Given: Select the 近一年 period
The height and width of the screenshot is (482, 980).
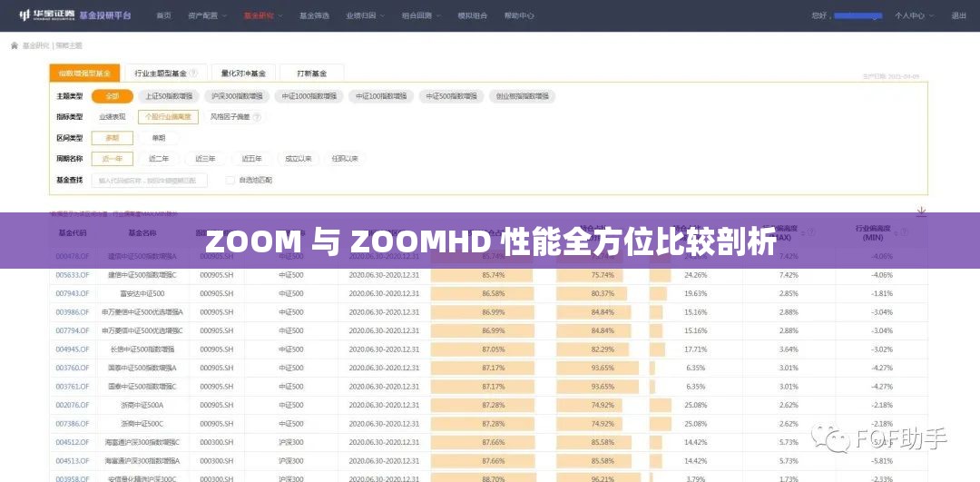Looking at the screenshot, I should coord(113,159).
